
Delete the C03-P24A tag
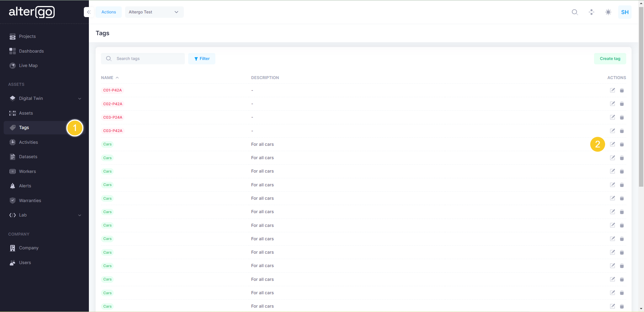[x=622, y=117]
